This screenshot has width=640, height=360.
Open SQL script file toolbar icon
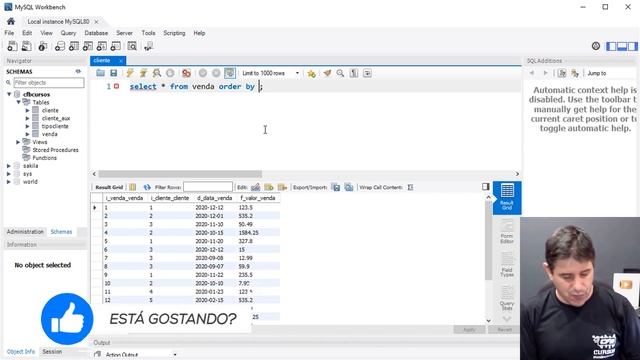(x=27, y=46)
